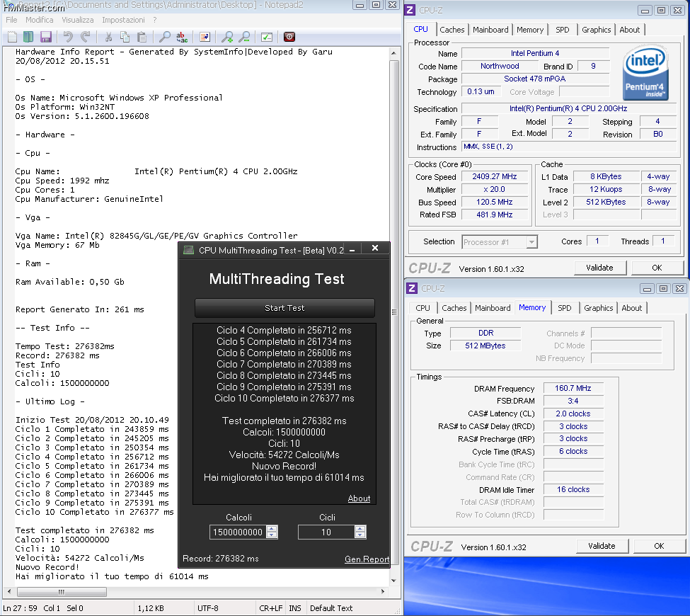The height and width of the screenshot is (616, 690).
Task: Click Validate in lower CPU-Z window
Action: coord(602,546)
